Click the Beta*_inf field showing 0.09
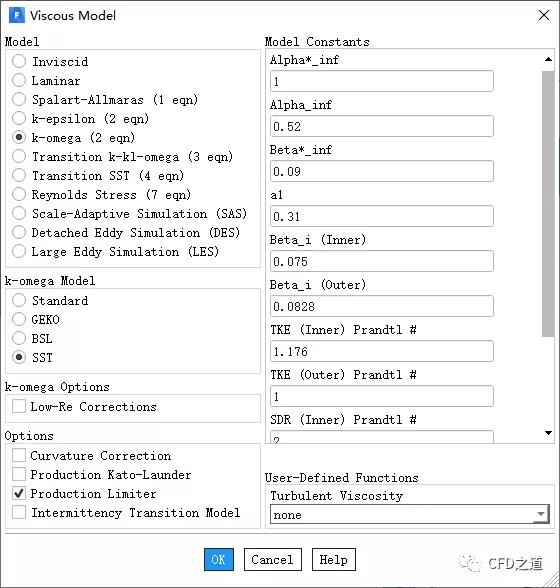This screenshot has width=560, height=588. click(381, 171)
